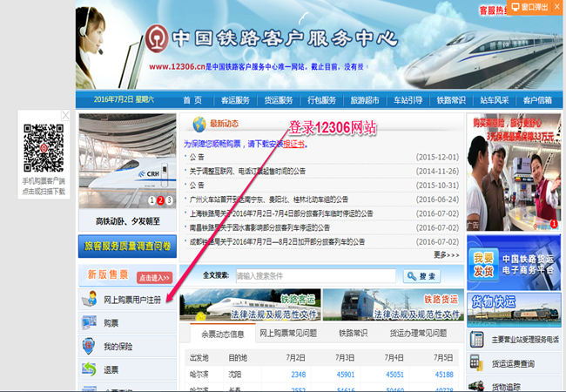Viewport: 566px width, 392px height.
Task: Click the 全文搜索 input field
Action: click(x=316, y=276)
